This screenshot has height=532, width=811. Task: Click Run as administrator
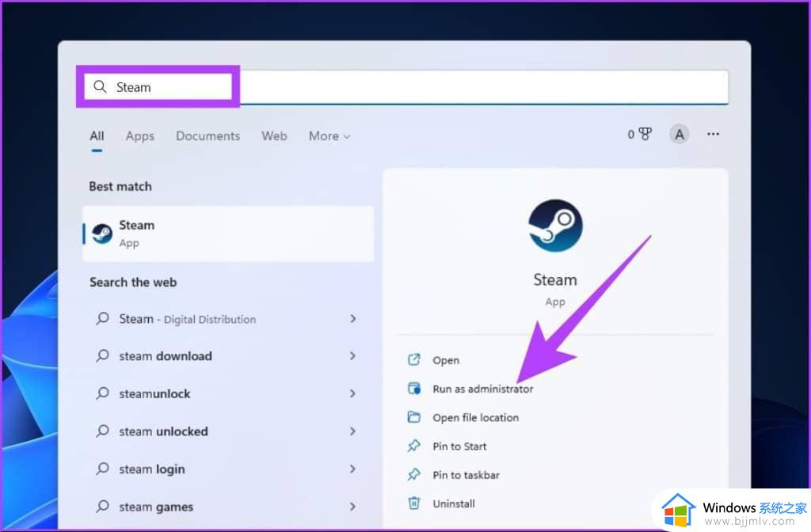[x=483, y=389]
